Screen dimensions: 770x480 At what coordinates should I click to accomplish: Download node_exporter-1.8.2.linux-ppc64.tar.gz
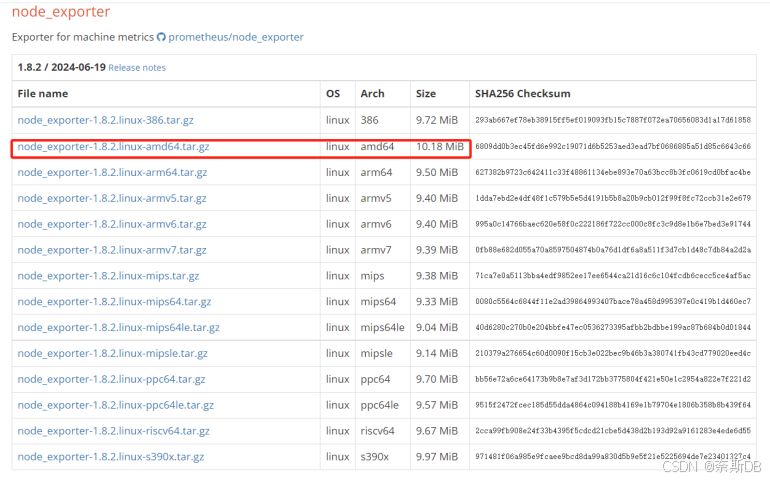tap(111, 379)
